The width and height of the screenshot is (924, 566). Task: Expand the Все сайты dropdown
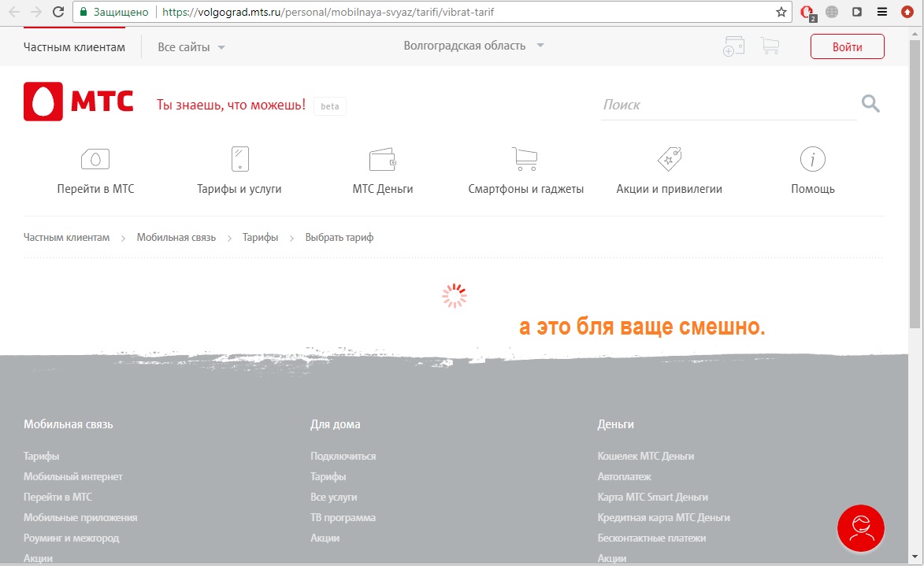click(191, 47)
